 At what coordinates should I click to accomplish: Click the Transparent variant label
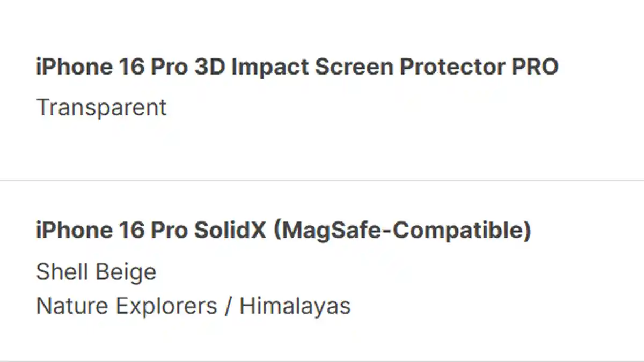(x=101, y=107)
